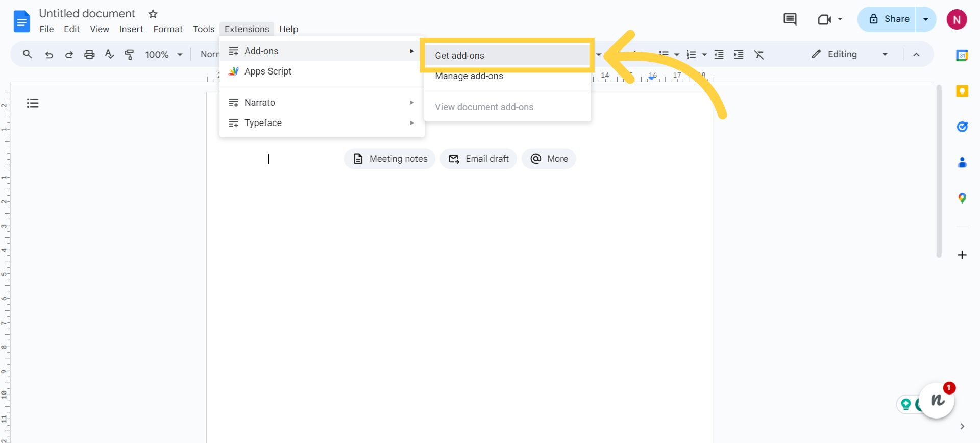
Task: Insert the Email draft template chip
Action: (x=478, y=159)
